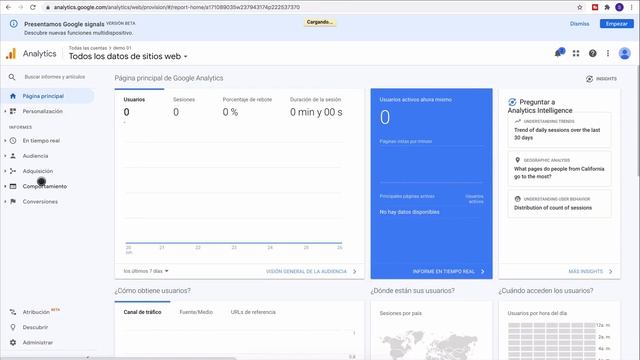The image size is (640, 360).
Task: Open the extensions puzzle icon
Action: coord(607,7)
